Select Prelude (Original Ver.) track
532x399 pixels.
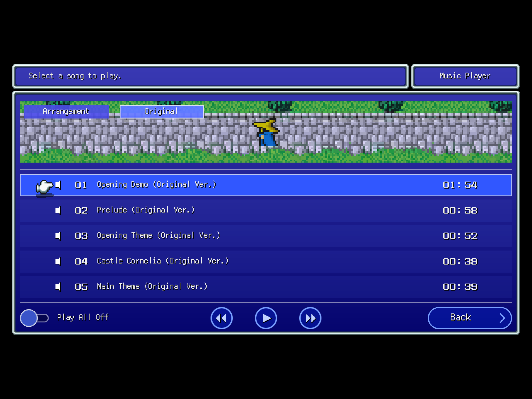click(x=266, y=210)
